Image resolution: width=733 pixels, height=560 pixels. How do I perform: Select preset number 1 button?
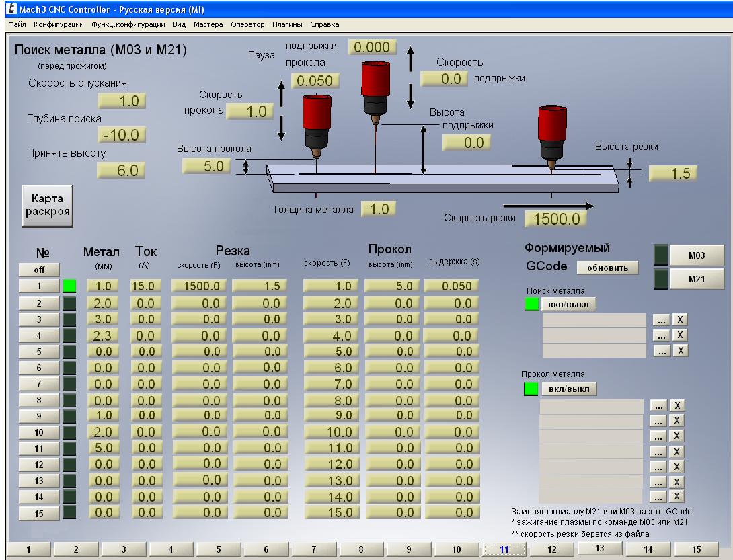pos(39,286)
